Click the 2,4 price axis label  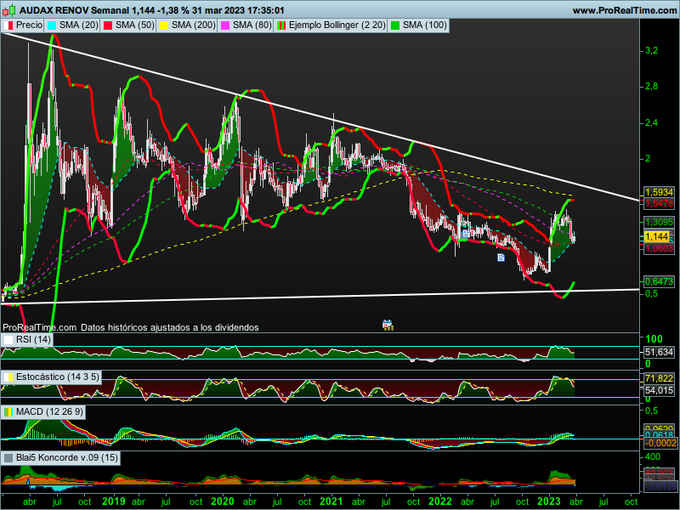[x=651, y=123]
